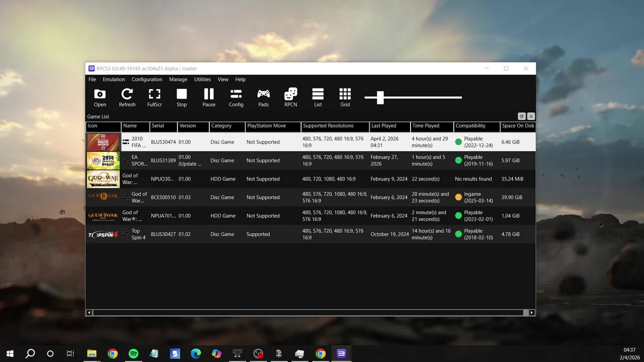The height and width of the screenshot is (362, 644).
Task: Open the Windows Start menu
Action: [10, 353]
